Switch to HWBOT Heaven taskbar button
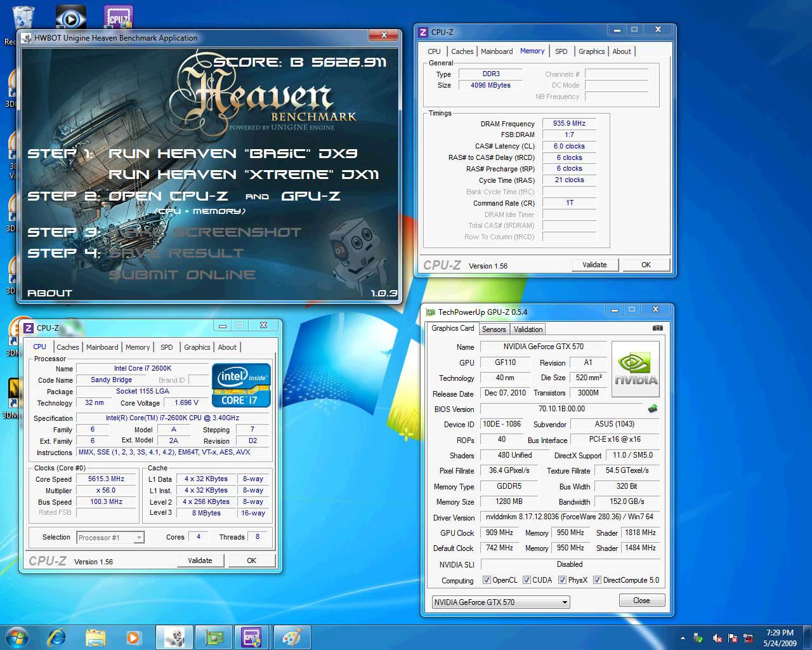Viewport: 812px width, 650px height. (x=174, y=637)
